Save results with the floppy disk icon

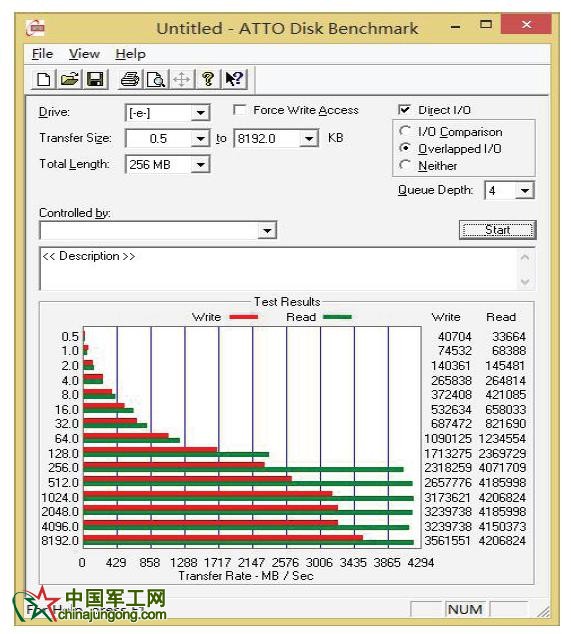[95, 79]
